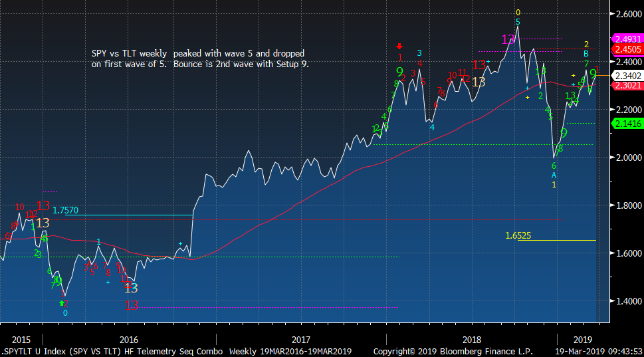Select the red 2.3021 moving average tag
Viewport: 644px width, 357px height.
(x=627, y=86)
